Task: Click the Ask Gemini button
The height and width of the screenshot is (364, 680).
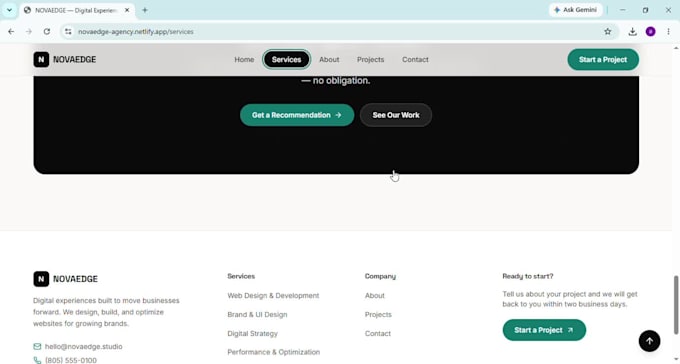Action: click(x=575, y=10)
